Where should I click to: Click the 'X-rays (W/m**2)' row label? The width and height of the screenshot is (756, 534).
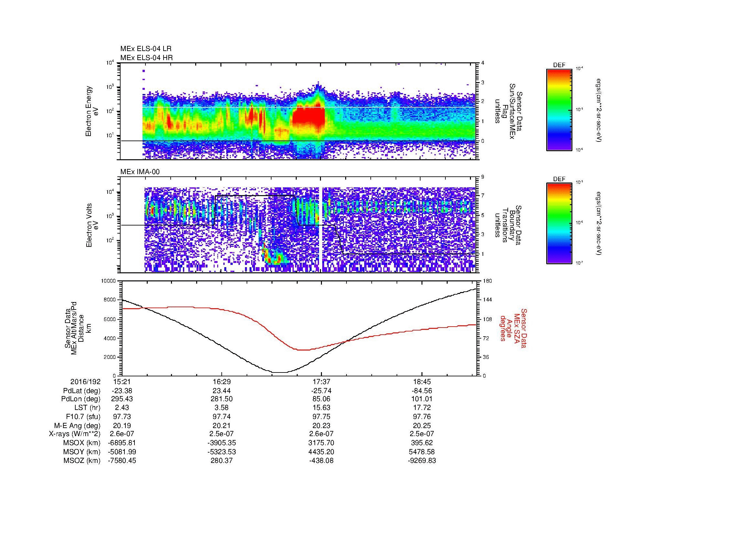coord(74,434)
